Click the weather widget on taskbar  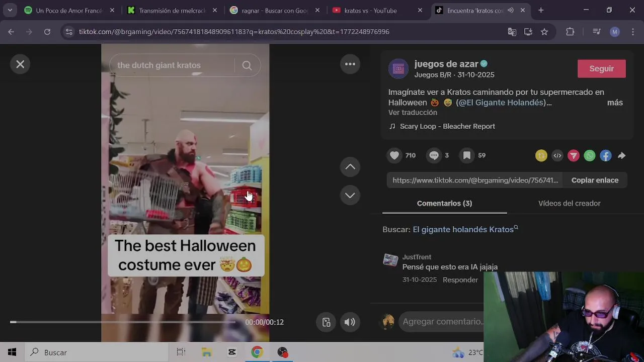(468, 352)
